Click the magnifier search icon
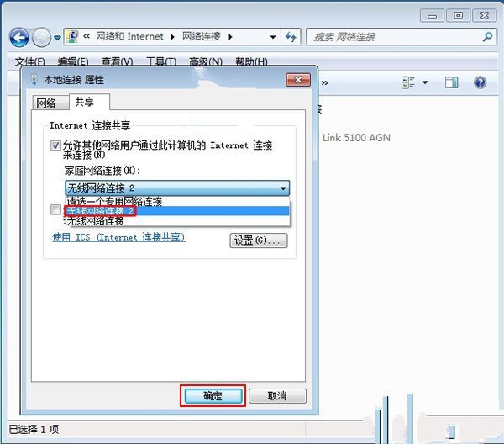504x444 pixels. (x=487, y=37)
